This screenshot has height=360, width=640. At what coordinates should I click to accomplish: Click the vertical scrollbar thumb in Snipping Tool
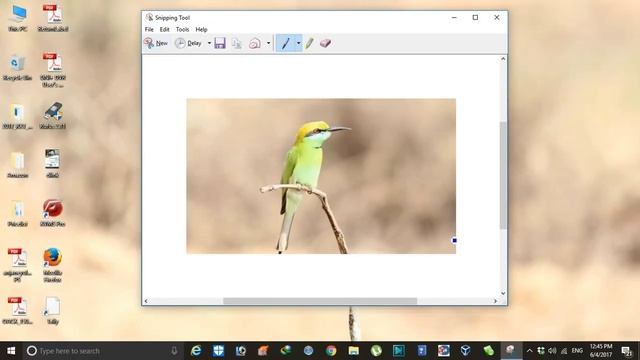(x=503, y=175)
